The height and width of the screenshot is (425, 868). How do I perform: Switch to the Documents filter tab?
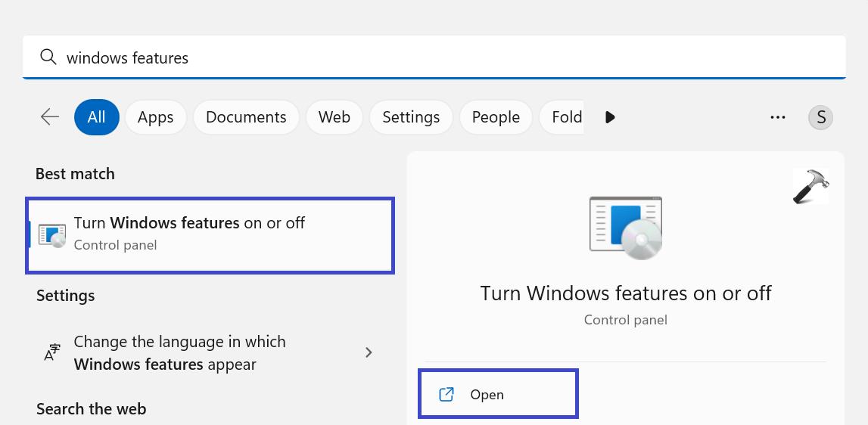tap(246, 117)
